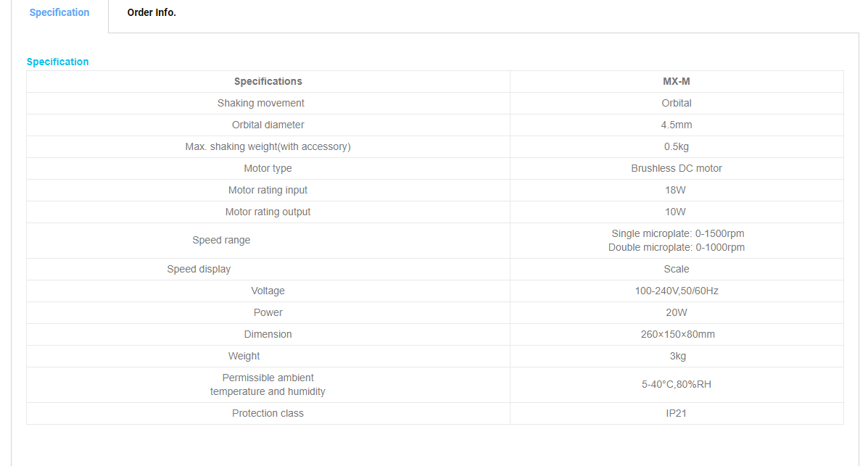Click the IP21 protection class value

coord(676,413)
